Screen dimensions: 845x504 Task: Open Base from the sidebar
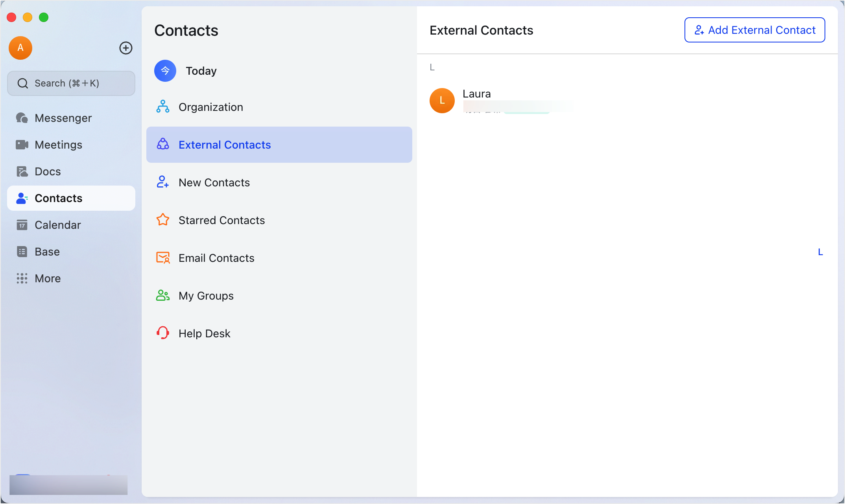(x=47, y=252)
